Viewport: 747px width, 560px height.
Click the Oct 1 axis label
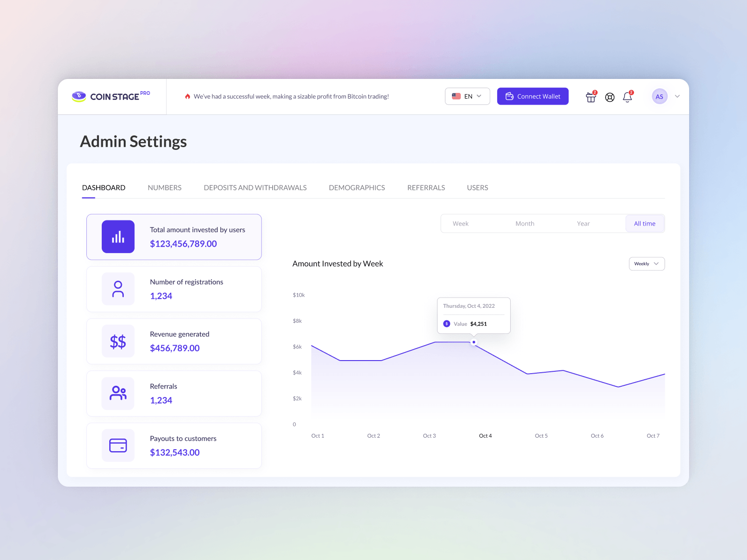318,436
